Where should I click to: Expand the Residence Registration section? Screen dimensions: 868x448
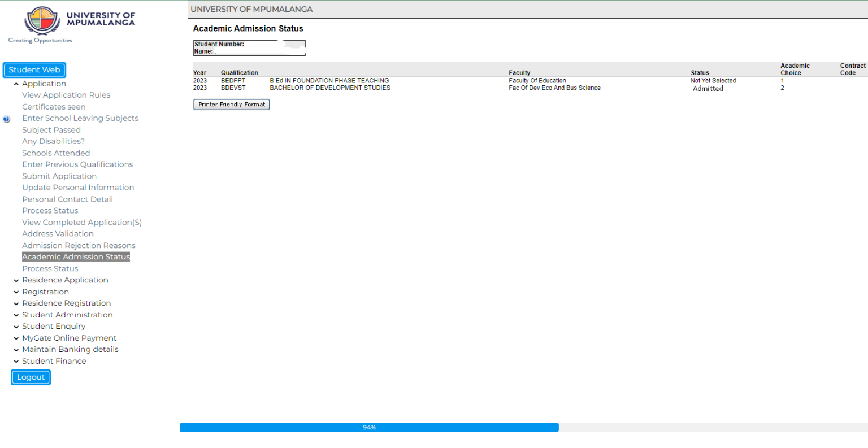(x=16, y=304)
